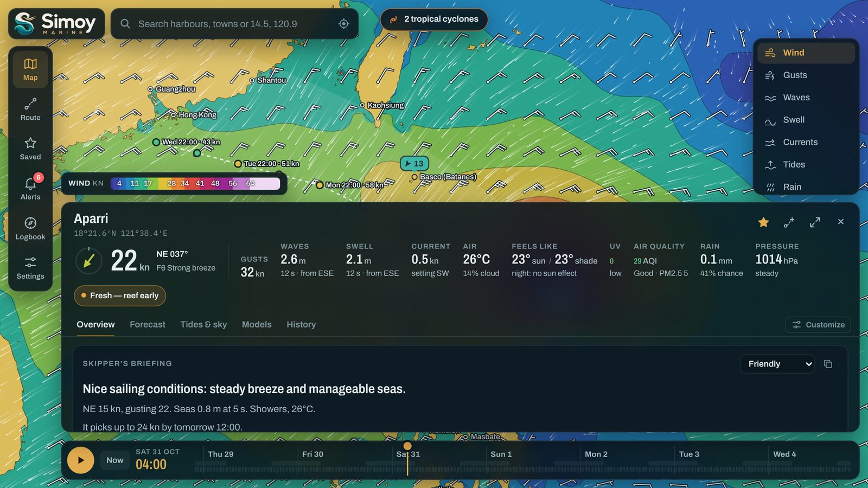Switch map layer to Tides
The height and width of the screenshot is (488, 868).
pyautogui.click(x=806, y=164)
